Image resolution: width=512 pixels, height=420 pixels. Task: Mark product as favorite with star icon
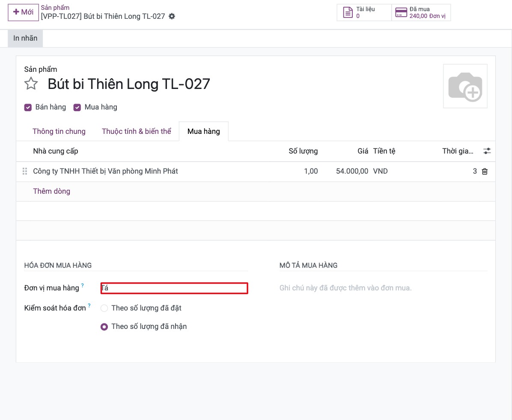tap(31, 83)
